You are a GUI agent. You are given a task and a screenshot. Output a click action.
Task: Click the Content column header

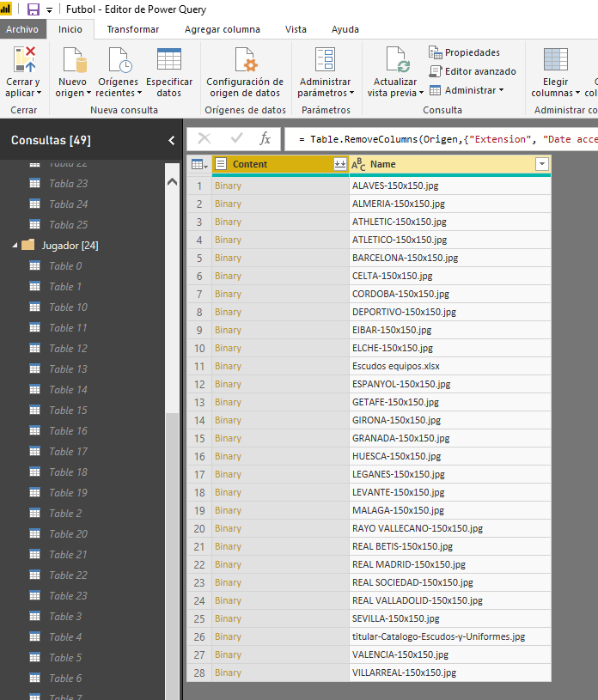(x=280, y=164)
